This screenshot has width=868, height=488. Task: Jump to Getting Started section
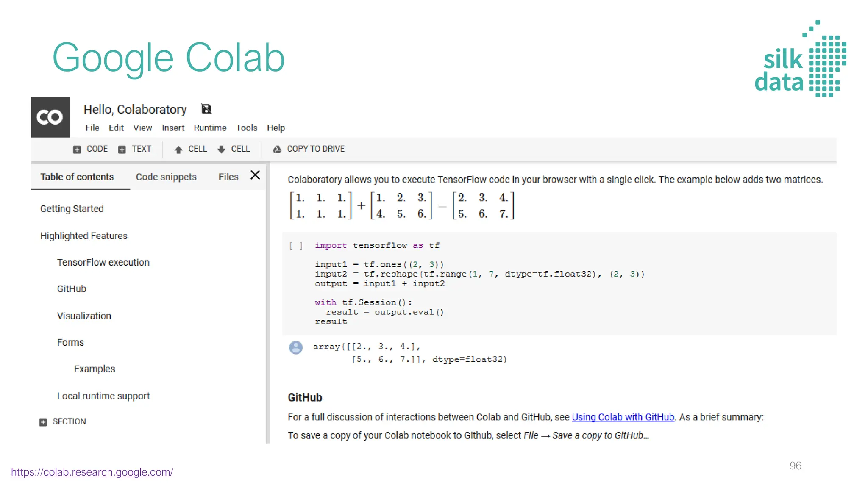click(x=72, y=209)
